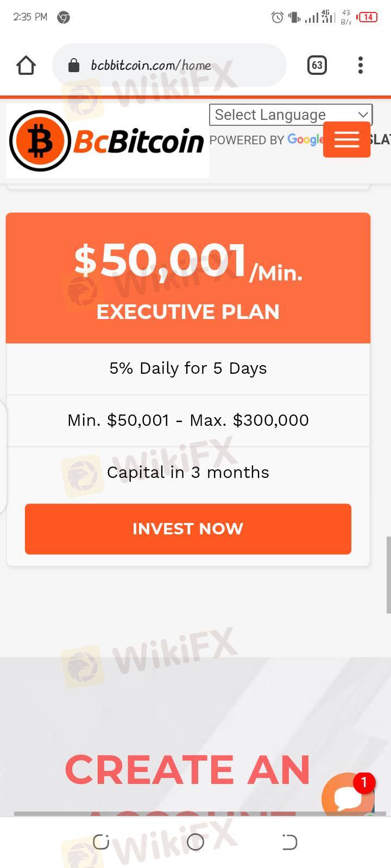The height and width of the screenshot is (868, 391).
Task: Open the orange hamburger menu
Action: [x=346, y=139]
